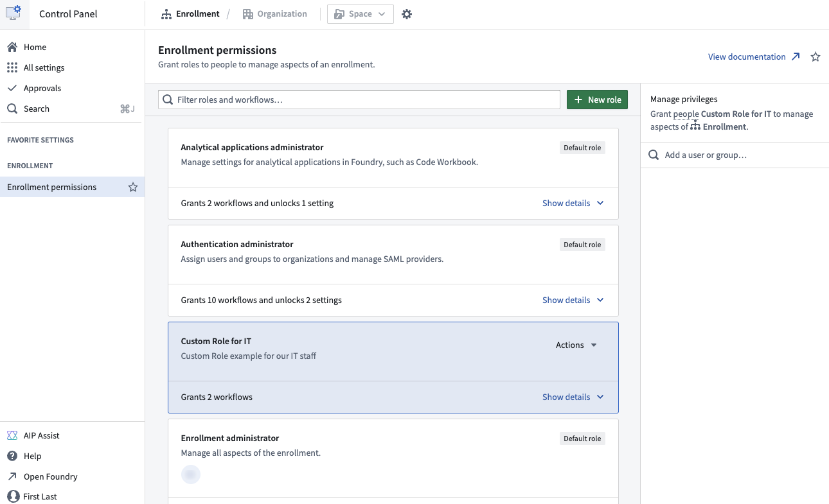829x504 pixels.
Task: Click the Home icon in the sidebar
Action: (x=12, y=46)
